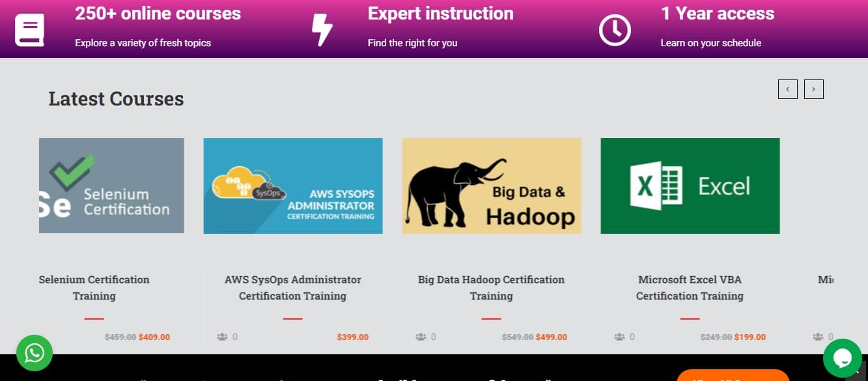
Task: Open the WhatsApp chat button
Action: pos(35,353)
